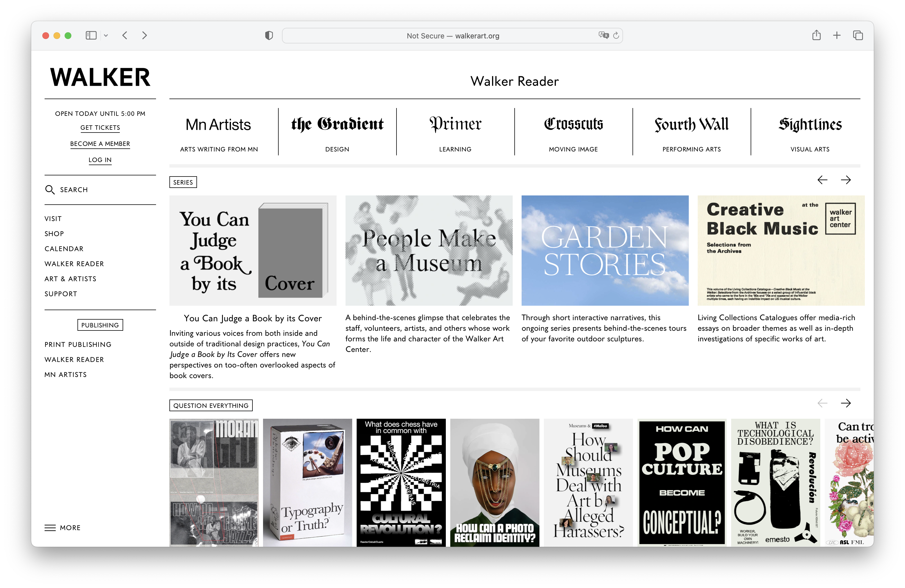Show tab overview icon
The height and width of the screenshot is (588, 905).
858,35
